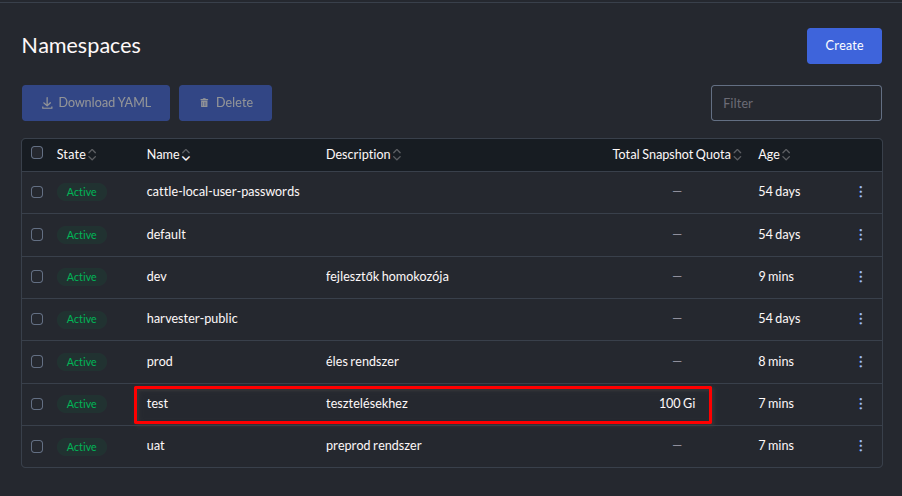Toggle the checkbox for the prod row
The image size is (902, 496).
pyautogui.click(x=37, y=361)
